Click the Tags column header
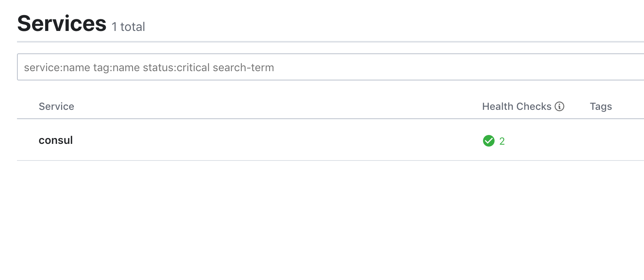This screenshot has height=280, width=644. click(x=601, y=106)
